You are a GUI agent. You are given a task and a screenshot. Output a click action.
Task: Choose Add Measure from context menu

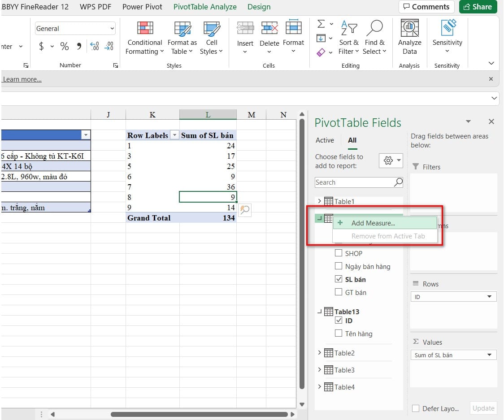click(385, 223)
